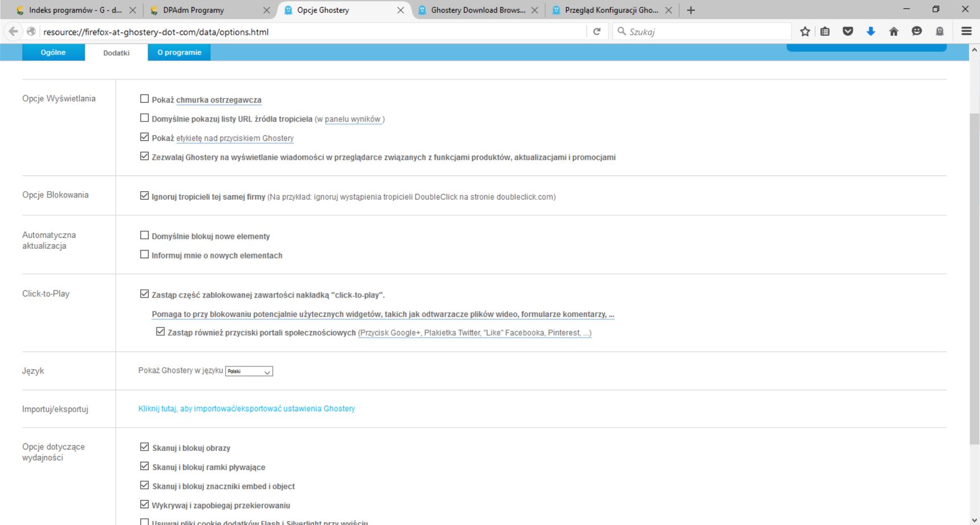Open the O programie tab
Screen dimensions: 980x525
click(x=179, y=52)
